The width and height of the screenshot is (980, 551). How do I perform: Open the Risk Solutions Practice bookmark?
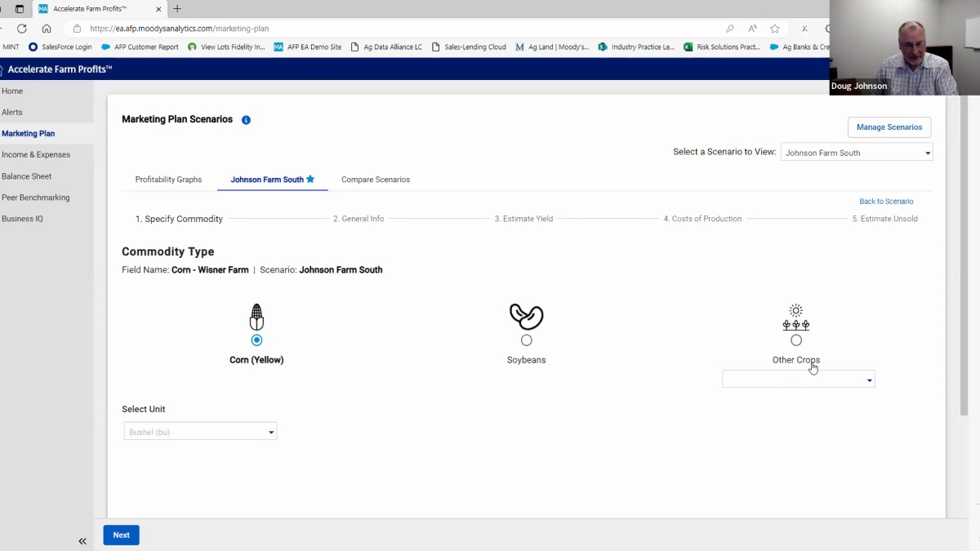[722, 47]
